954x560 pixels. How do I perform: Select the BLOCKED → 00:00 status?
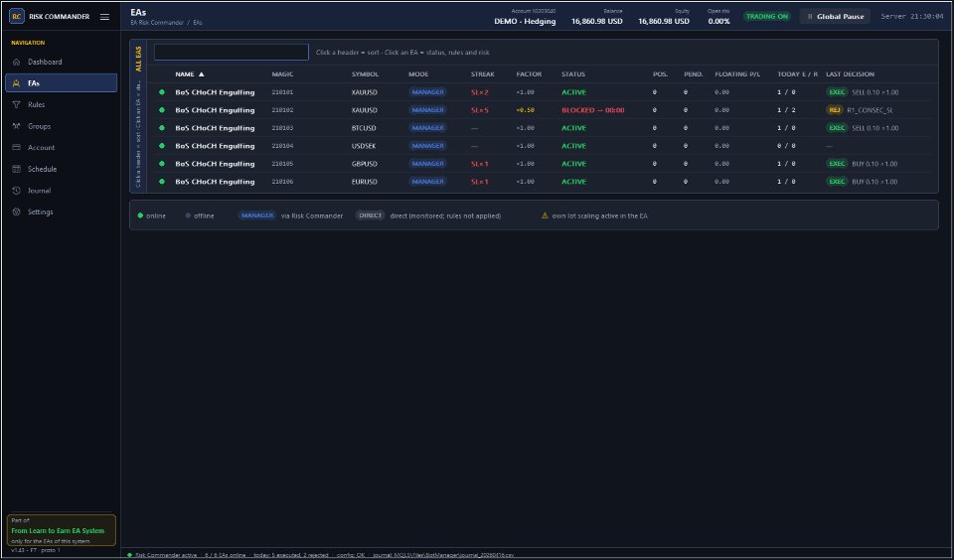pos(593,110)
